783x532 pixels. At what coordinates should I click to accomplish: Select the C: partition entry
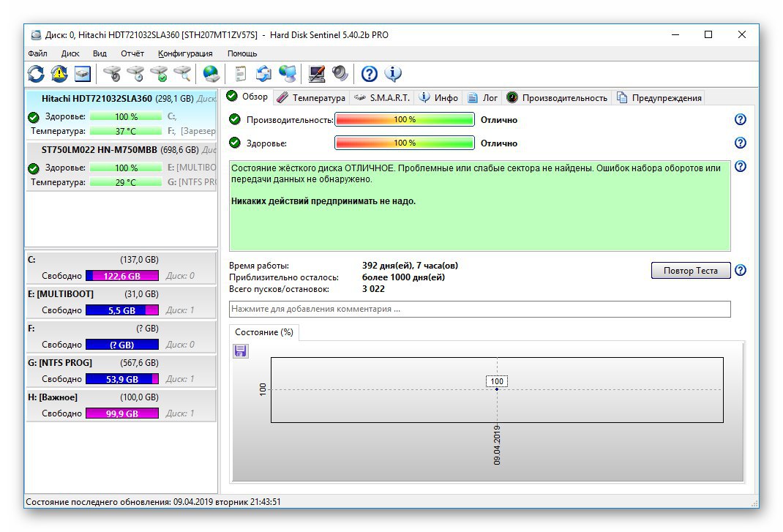pyautogui.click(x=121, y=268)
